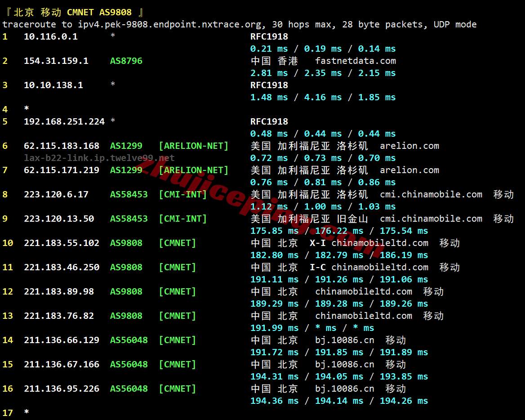Click IP 62.115.171.219 on hop 7

pyautogui.click(x=62, y=170)
